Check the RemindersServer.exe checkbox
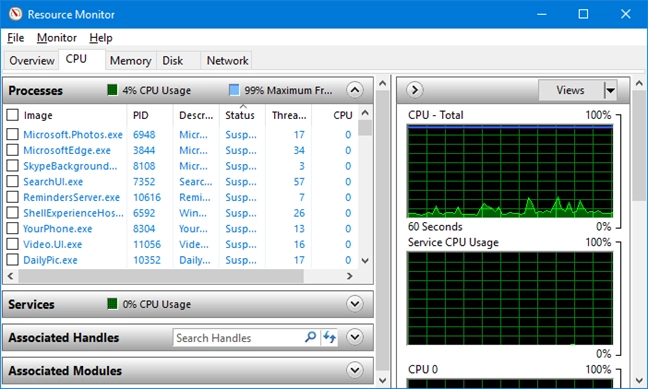Screen dimensions: 648x389 point(13,197)
